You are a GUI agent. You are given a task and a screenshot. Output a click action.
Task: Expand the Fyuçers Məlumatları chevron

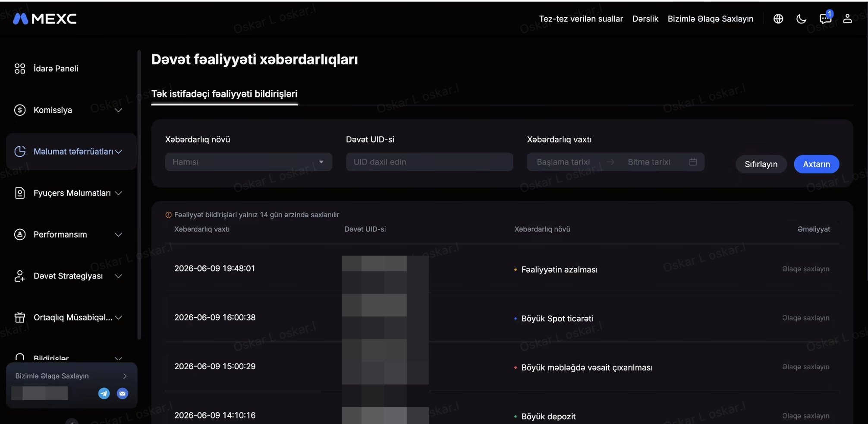click(119, 193)
